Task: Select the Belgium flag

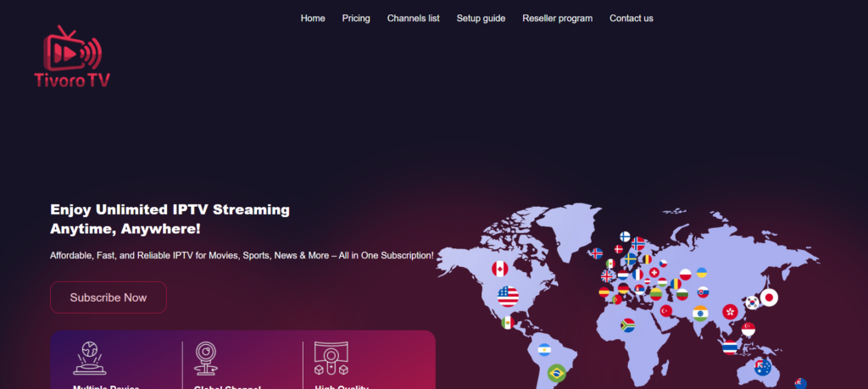Action: pos(647,259)
